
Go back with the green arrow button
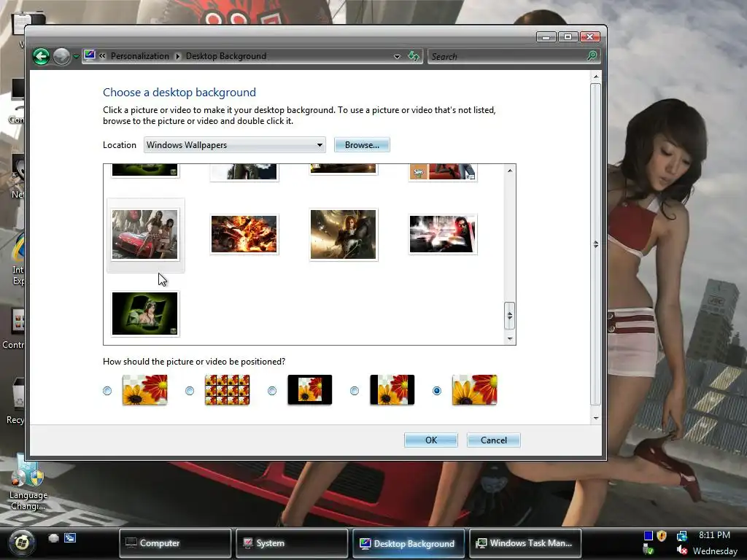(42, 57)
